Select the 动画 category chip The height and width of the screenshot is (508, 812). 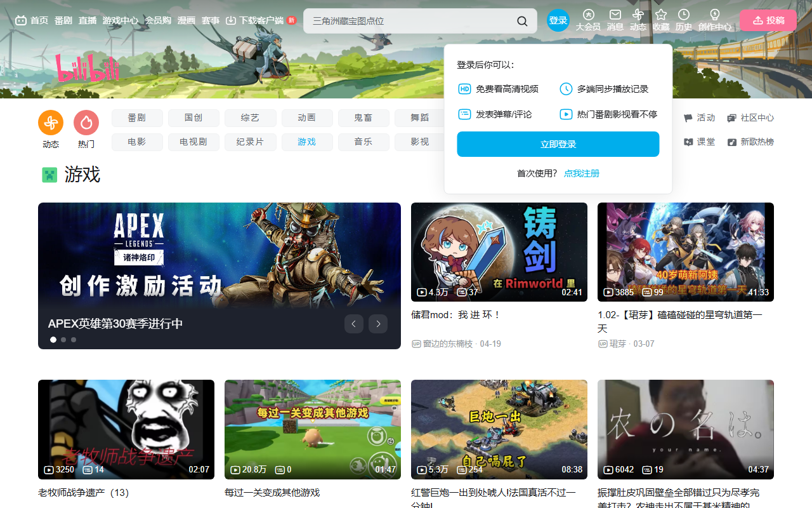click(307, 118)
